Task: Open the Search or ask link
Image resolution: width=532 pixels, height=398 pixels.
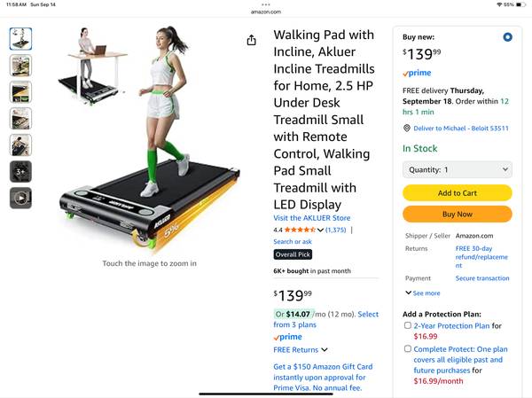Action: click(x=293, y=242)
